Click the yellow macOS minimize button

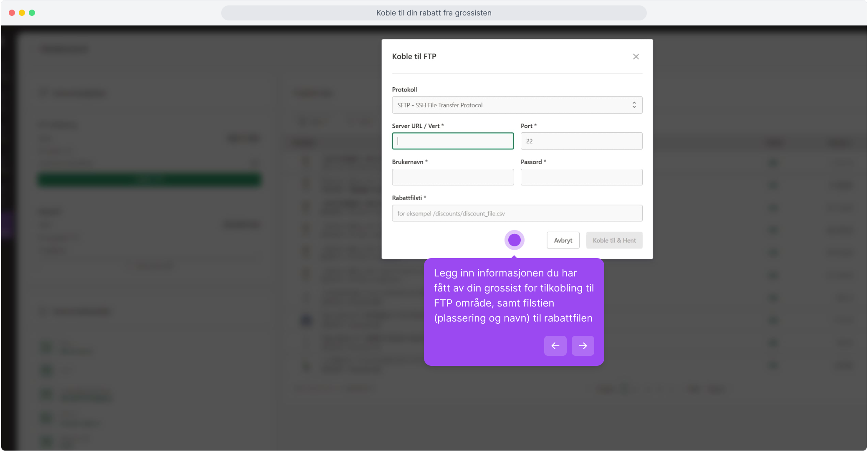click(22, 13)
